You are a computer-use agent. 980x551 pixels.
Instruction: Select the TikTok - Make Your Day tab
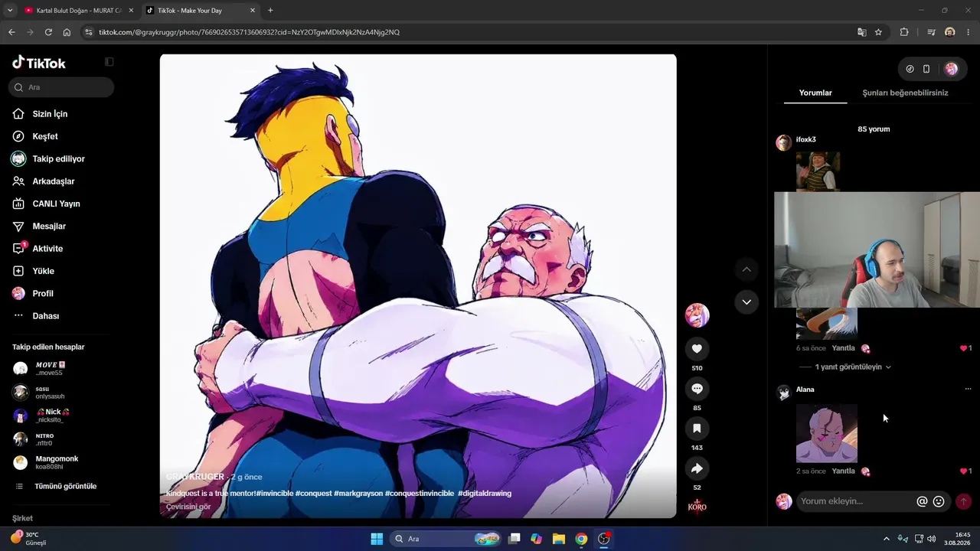[x=201, y=11]
